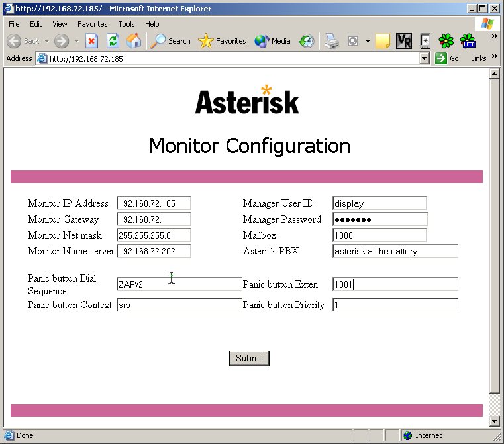Click the asterisk phone device icon
This screenshot has height=444, width=504.
425,41
